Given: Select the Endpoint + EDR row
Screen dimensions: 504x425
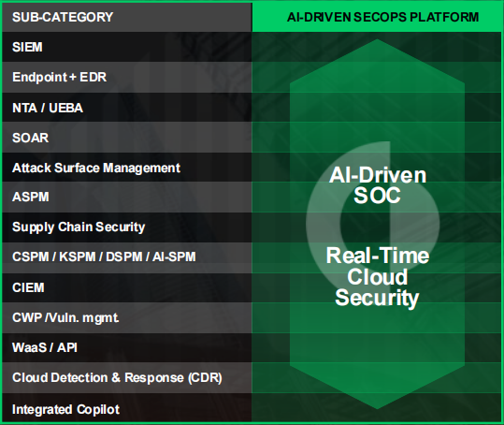Looking at the screenshot, I should (x=127, y=77).
